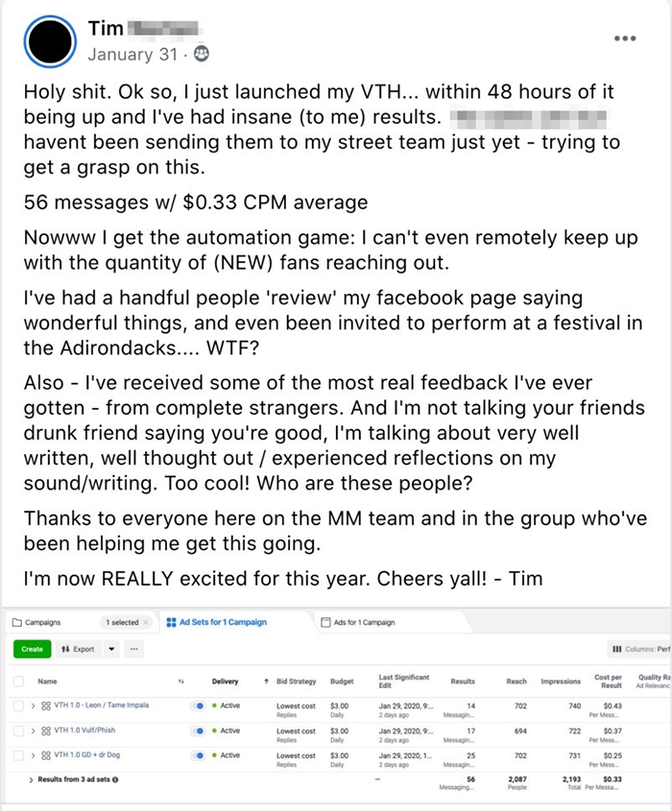Check the select-all checkbox in the header

[x=18, y=681]
